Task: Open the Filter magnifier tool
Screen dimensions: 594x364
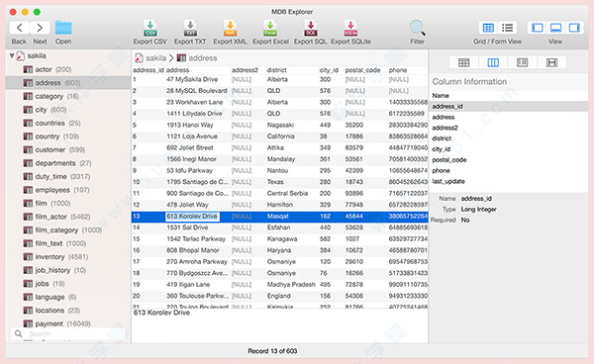Action: (417, 28)
